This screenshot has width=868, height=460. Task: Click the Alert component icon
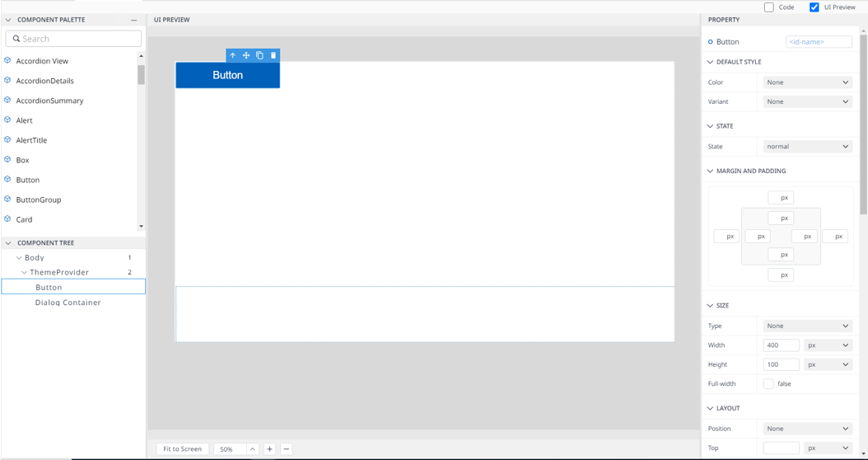[x=7, y=120]
